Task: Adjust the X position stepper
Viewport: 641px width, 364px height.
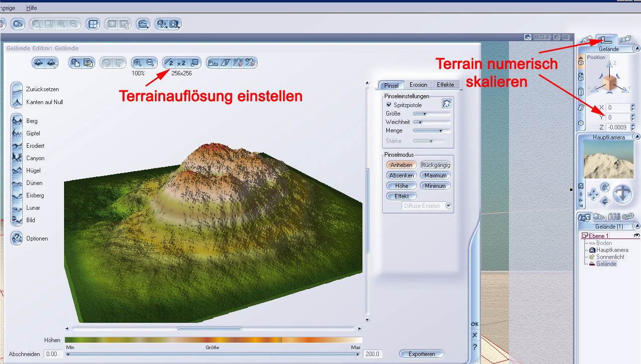Action: coord(633,107)
